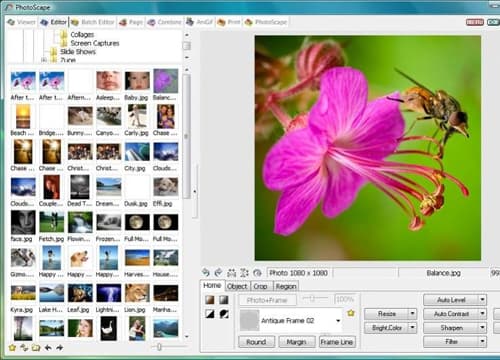Click the back arrow icon under thumbnails

click(x=48, y=348)
